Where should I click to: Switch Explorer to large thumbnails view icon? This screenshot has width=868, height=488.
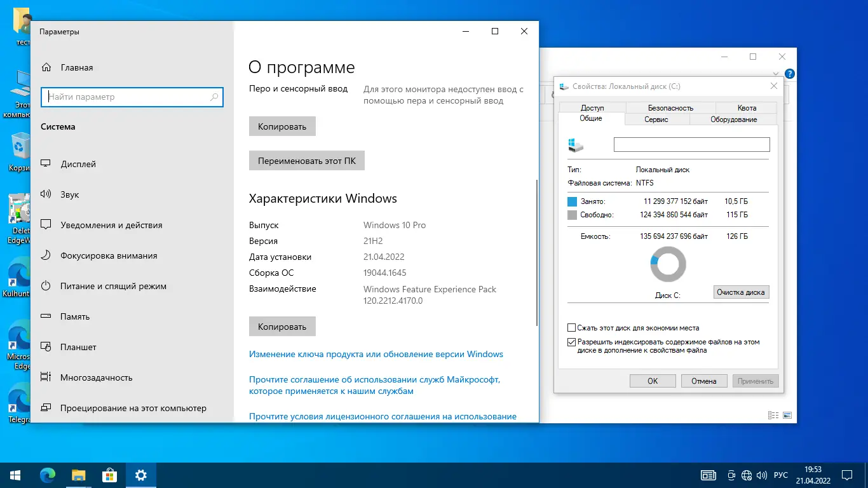click(787, 416)
